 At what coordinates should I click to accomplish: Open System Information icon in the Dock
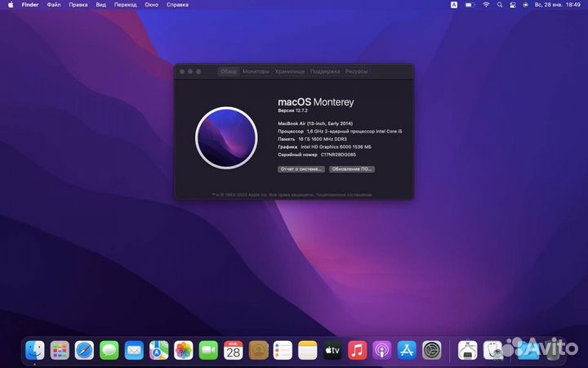tap(468, 350)
